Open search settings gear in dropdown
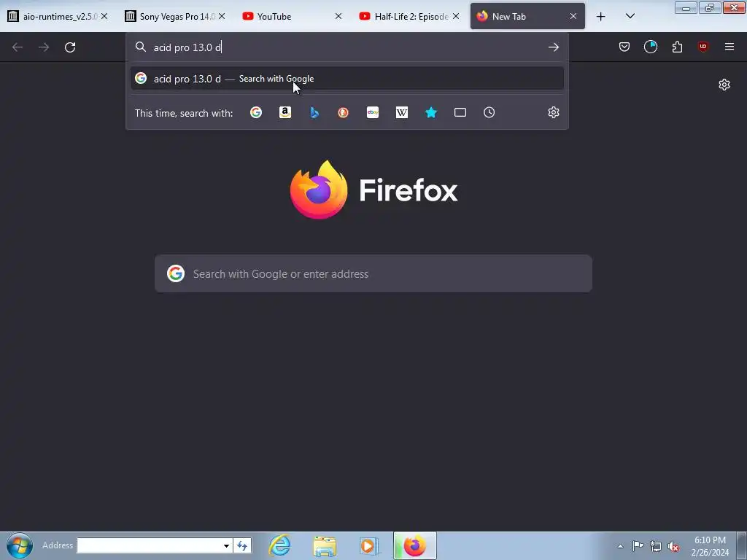The width and height of the screenshot is (747, 560). [553, 112]
